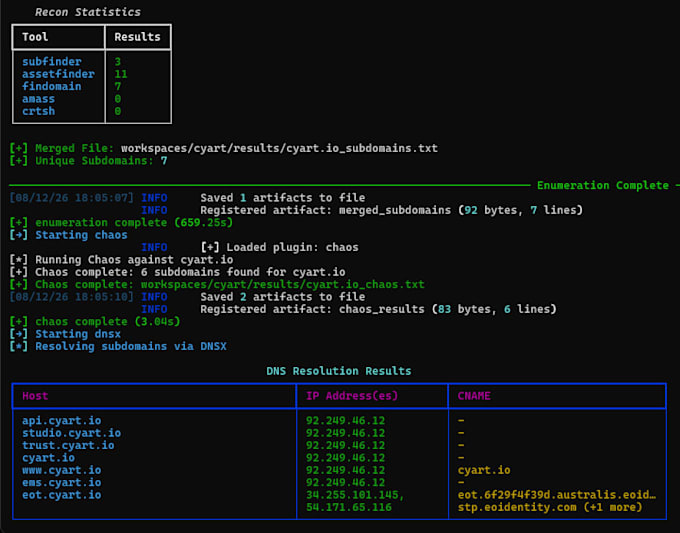The height and width of the screenshot is (533, 680).
Task: Click the 'DNS Resolution Results' title
Action: click(339, 371)
